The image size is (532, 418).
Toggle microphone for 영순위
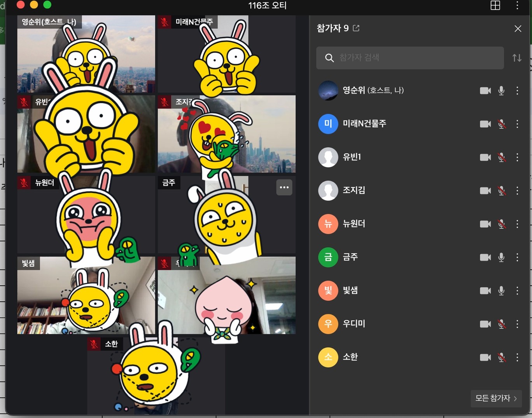(501, 91)
